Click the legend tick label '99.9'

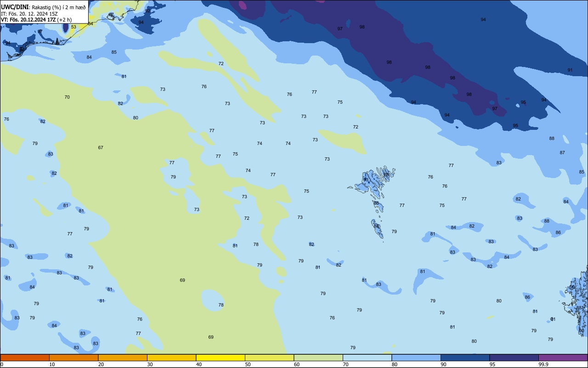pyautogui.click(x=544, y=364)
